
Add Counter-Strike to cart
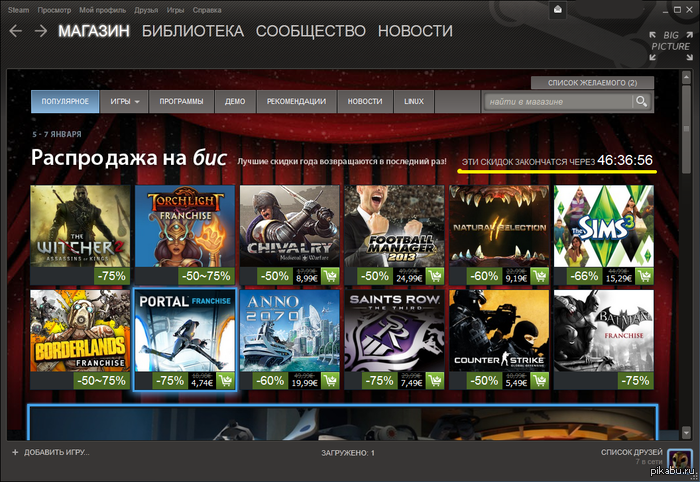[539, 381]
